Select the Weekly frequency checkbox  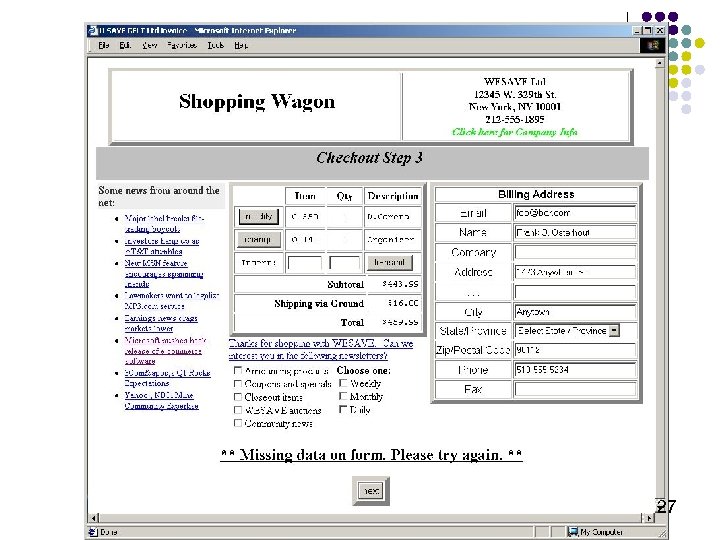click(343, 382)
